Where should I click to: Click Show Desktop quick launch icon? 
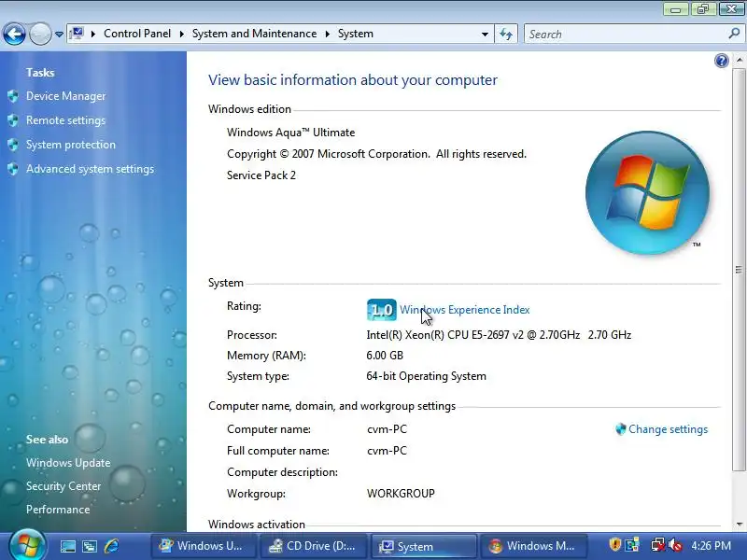[x=67, y=546]
